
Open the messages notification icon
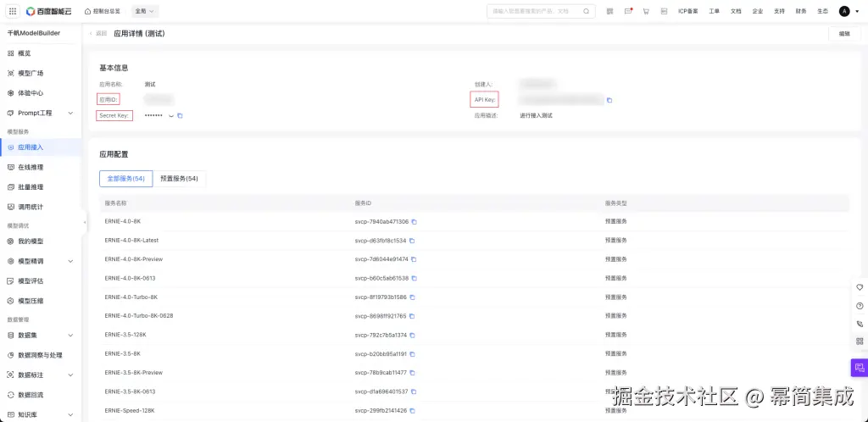[628, 11]
